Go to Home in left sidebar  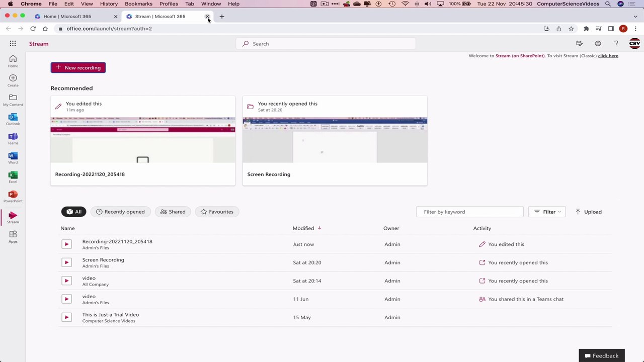click(13, 61)
